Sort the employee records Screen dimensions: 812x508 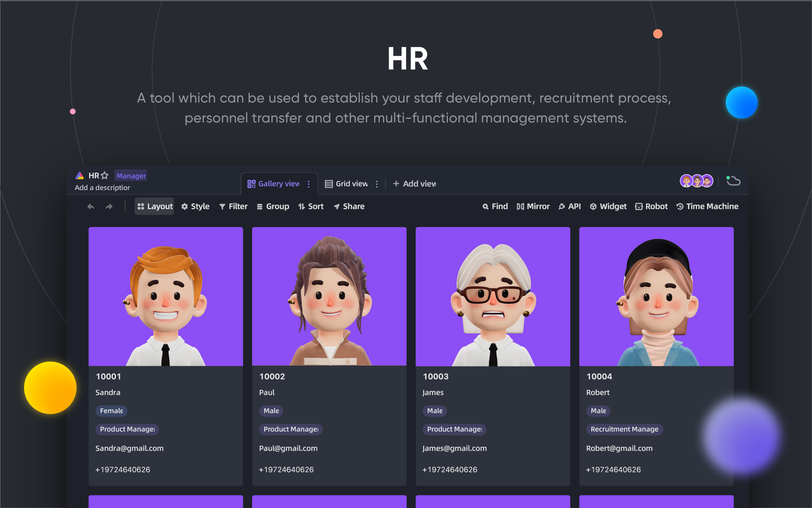(310, 206)
